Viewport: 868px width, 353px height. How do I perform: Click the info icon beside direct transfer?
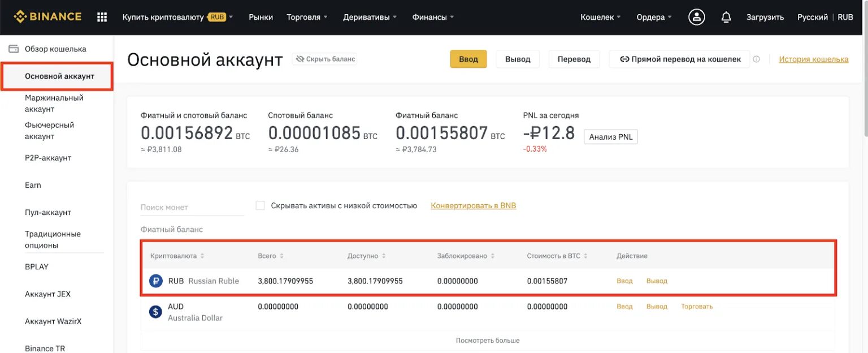756,59
